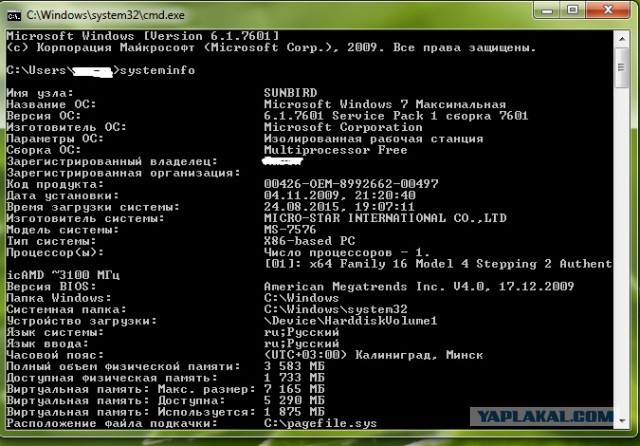Click the host name SUNBIRD
Image resolution: width=640 pixels, height=446 pixels.
pyautogui.click(x=290, y=93)
